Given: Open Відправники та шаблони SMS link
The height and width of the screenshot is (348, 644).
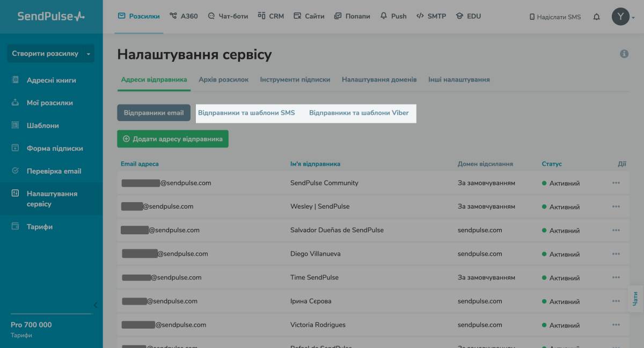Looking at the screenshot, I should [246, 113].
